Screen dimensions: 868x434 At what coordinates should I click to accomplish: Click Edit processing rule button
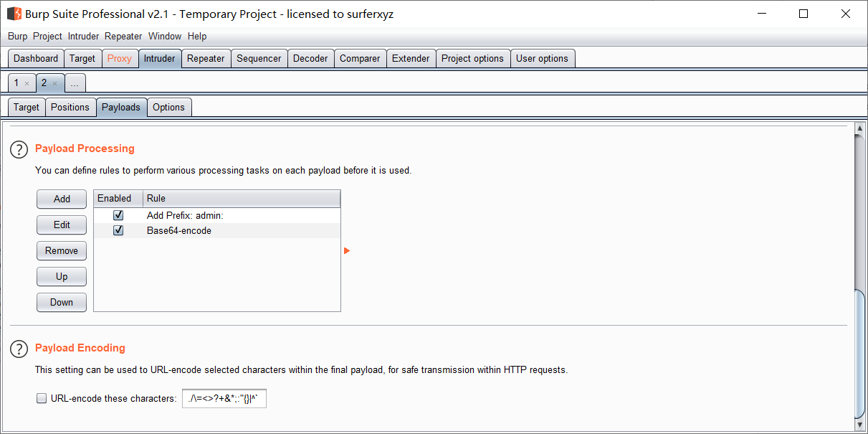click(62, 225)
